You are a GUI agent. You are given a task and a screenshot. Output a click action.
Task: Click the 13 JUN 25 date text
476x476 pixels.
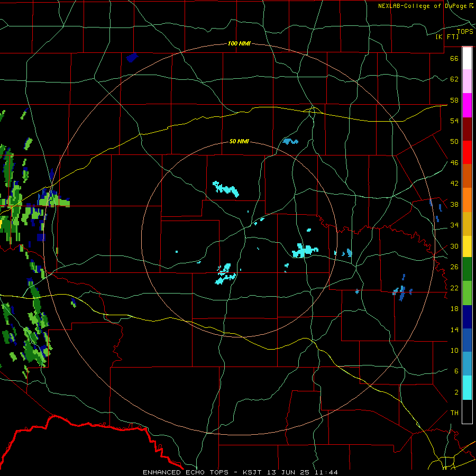click(x=290, y=472)
